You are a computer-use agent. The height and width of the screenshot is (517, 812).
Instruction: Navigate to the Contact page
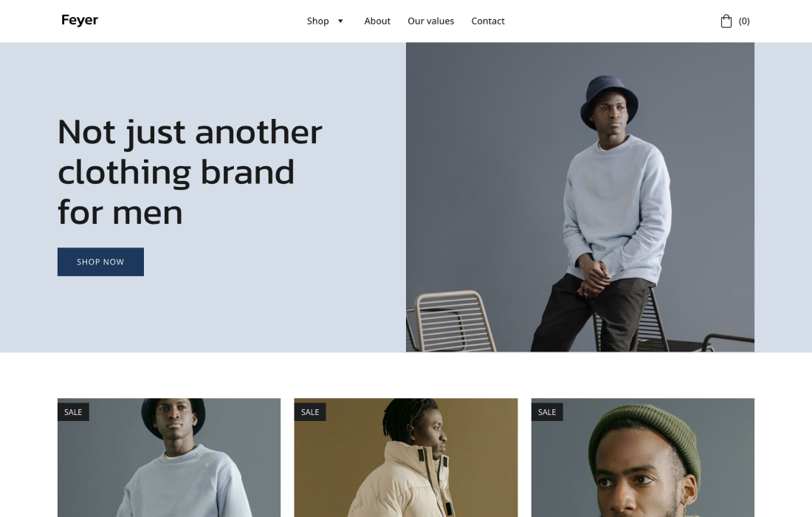pyautogui.click(x=488, y=21)
